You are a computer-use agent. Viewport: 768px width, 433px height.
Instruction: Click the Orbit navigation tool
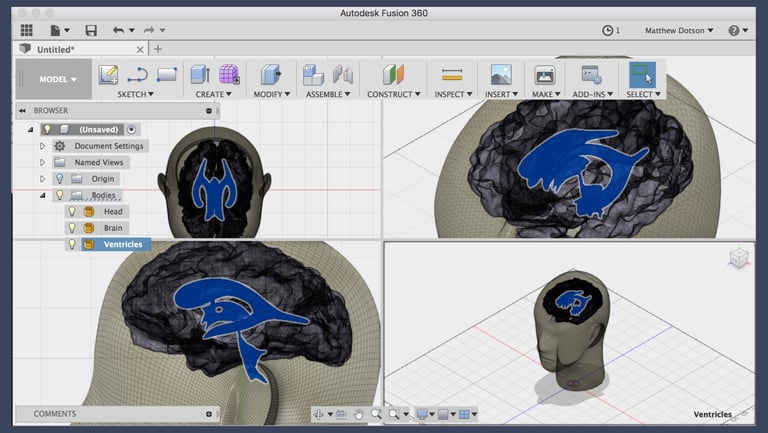click(x=318, y=414)
